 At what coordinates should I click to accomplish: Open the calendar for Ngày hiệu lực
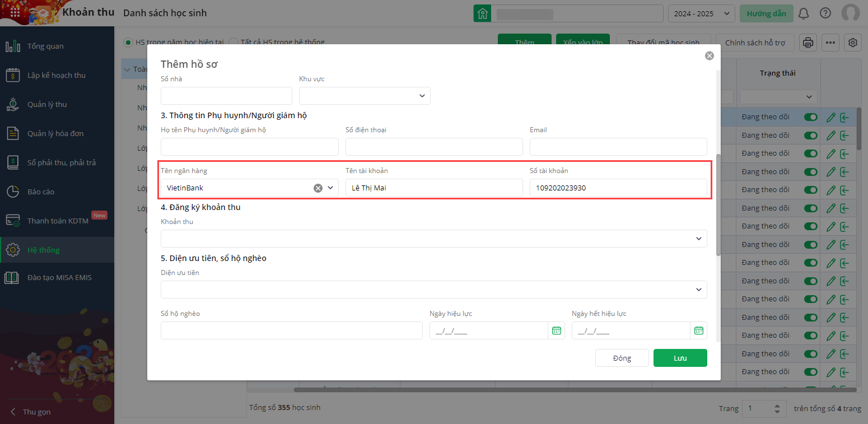pyautogui.click(x=556, y=330)
